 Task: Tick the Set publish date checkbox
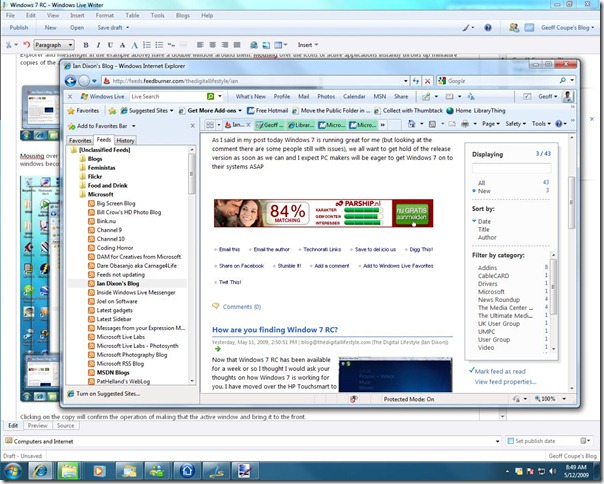pos(510,440)
